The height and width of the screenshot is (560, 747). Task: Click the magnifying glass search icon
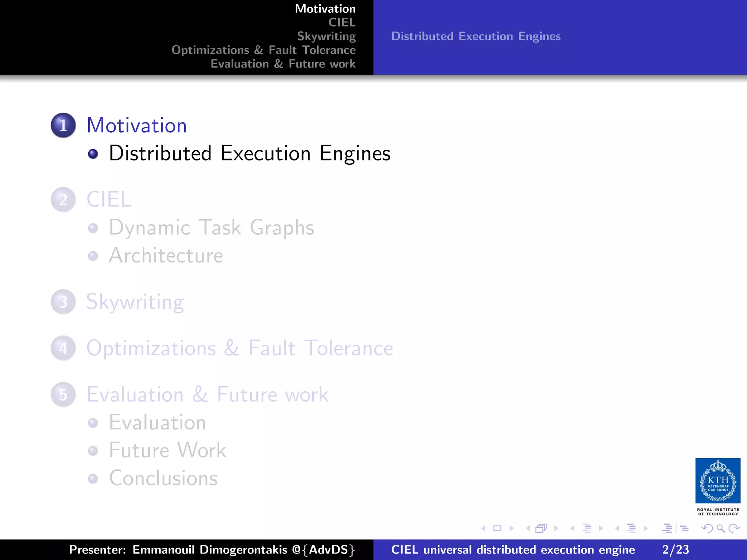click(x=721, y=528)
